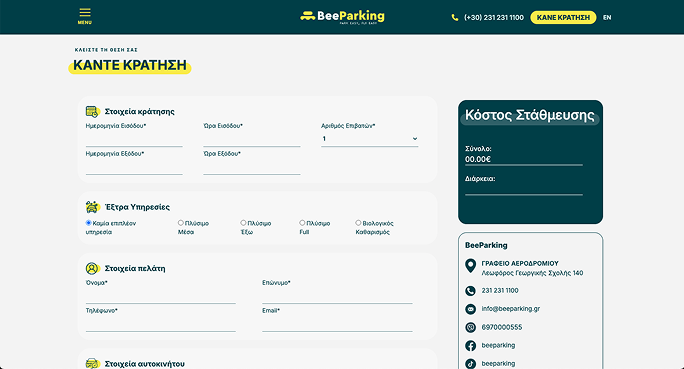
Task: Click the 'Στοιχεία αυτοκινήτου' section title
Action: (x=144, y=363)
